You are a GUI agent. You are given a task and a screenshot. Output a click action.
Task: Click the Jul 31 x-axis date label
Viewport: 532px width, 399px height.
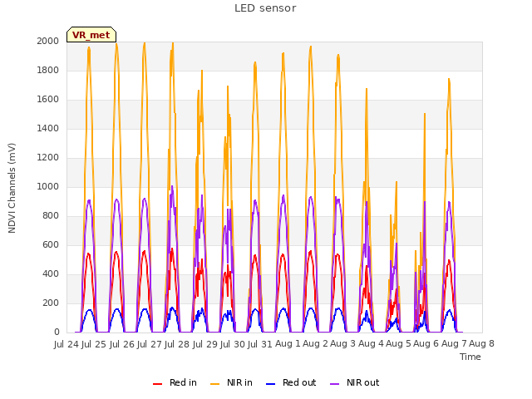pyautogui.click(x=260, y=344)
